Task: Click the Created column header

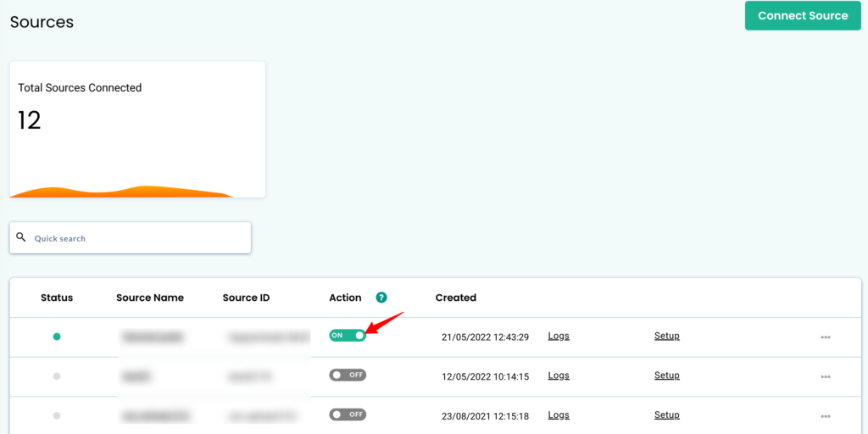Action: coord(456,298)
